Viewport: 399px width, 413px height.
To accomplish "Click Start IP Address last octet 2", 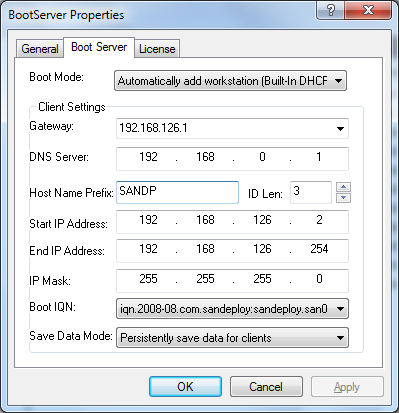I will click(x=319, y=220).
